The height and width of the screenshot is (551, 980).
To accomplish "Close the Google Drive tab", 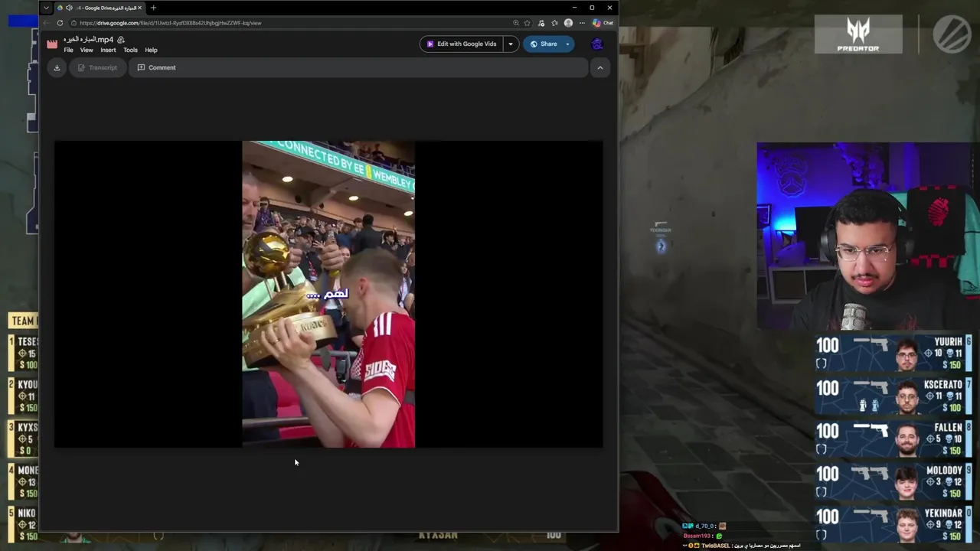I will (139, 8).
